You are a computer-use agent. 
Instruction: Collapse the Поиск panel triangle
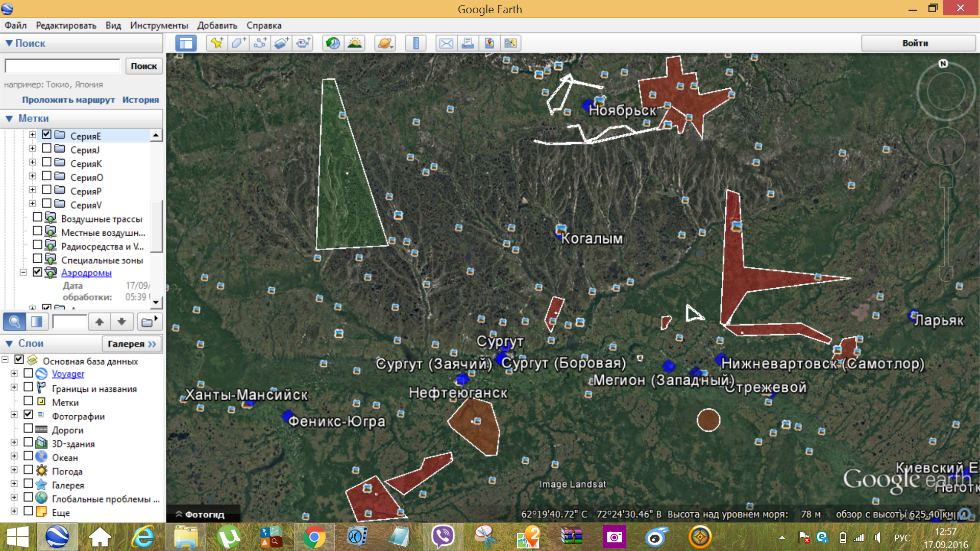pos(9,43)
